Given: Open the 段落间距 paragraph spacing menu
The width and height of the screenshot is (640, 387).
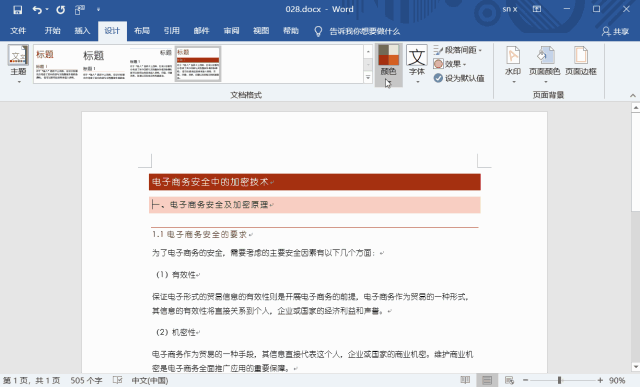Looking at the screenshot, I should [458, 50].
